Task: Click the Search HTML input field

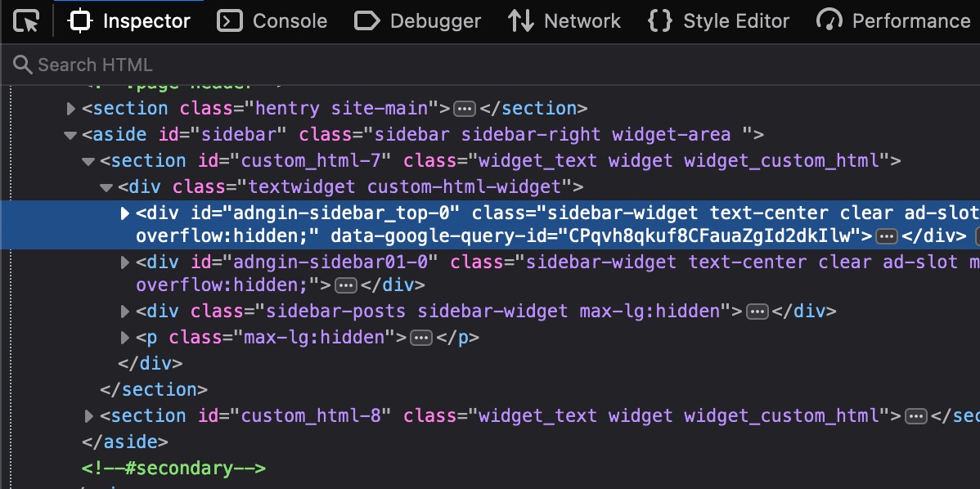Action: pyautogui.click(x=491, y=65)
